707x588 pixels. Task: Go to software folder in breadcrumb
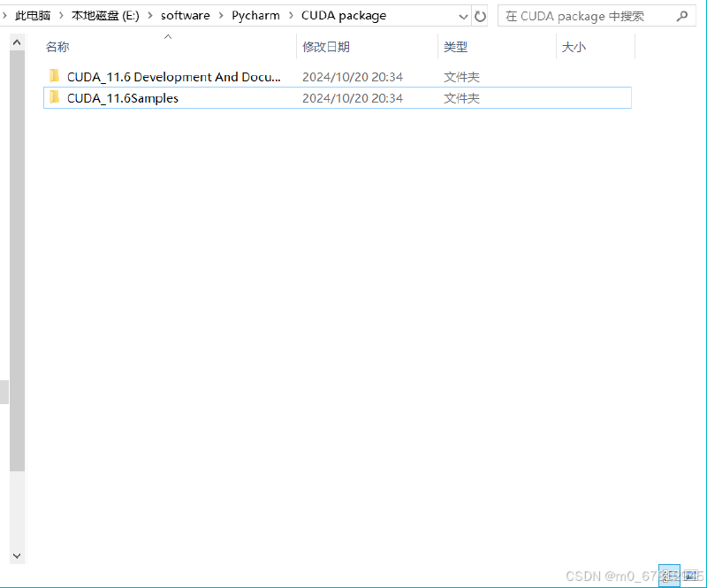click(x=186, y=16)
